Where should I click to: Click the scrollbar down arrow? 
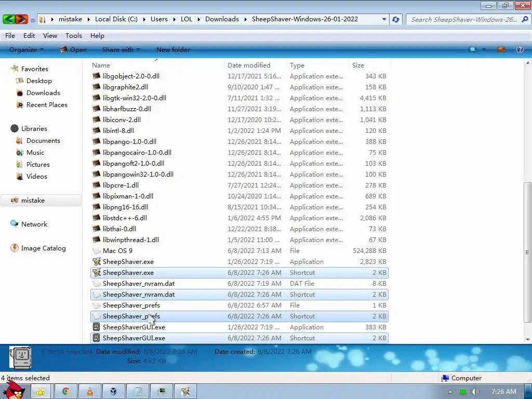[527, 339]
